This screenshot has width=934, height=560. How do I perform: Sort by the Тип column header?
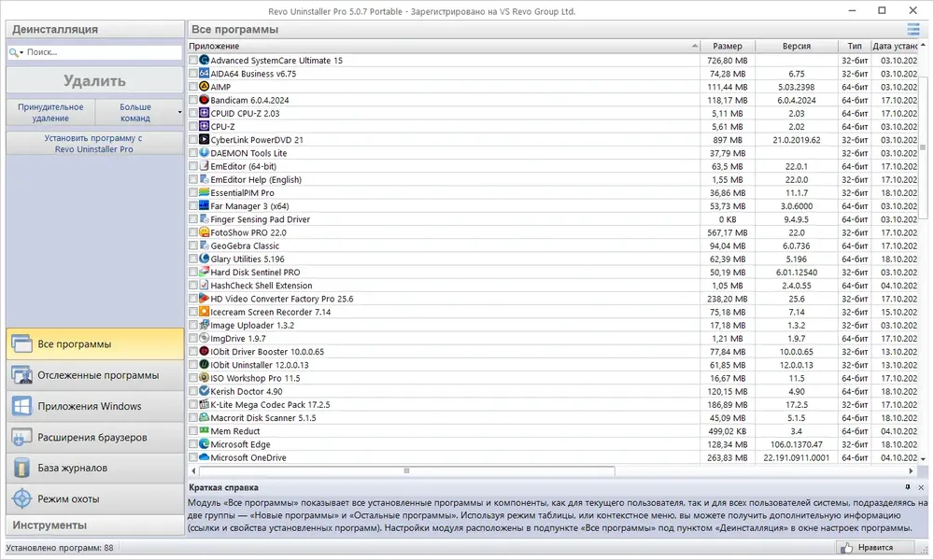click(855, 46)
